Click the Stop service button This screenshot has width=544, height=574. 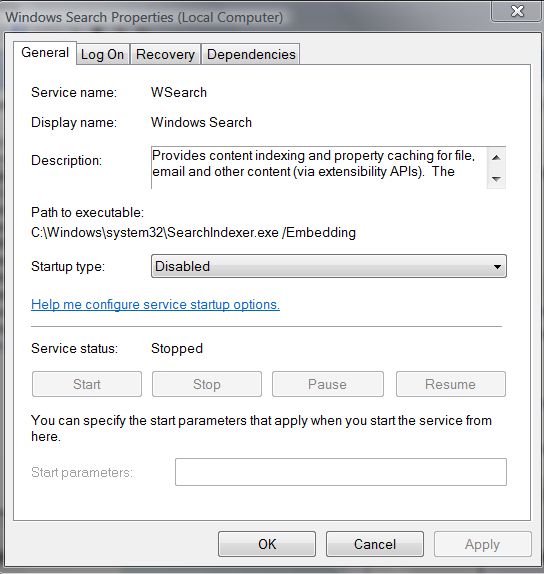[x=207, y=384]
